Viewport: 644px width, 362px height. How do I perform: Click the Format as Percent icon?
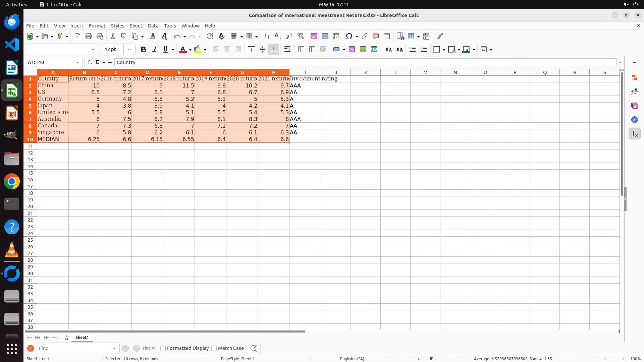click(x=352, y=50)
